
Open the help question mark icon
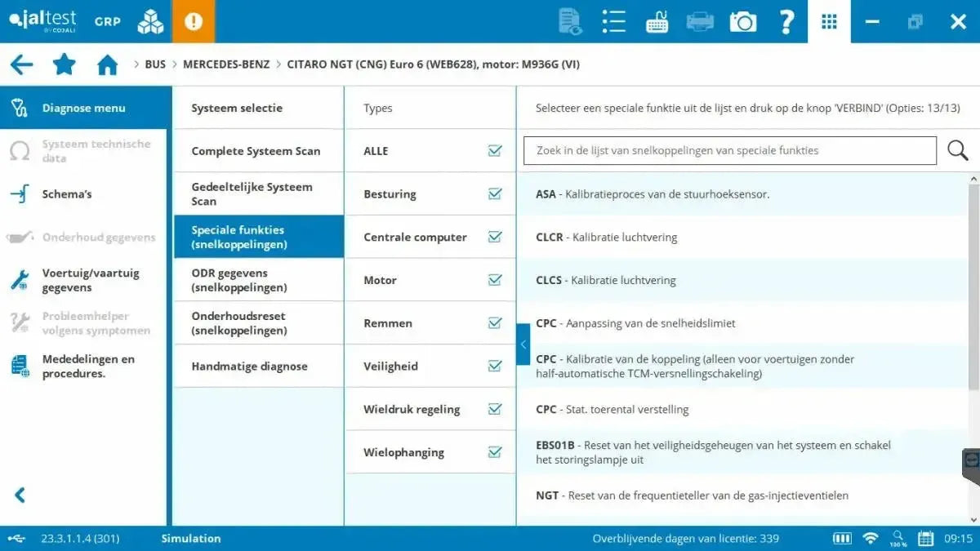click(786, 21)
